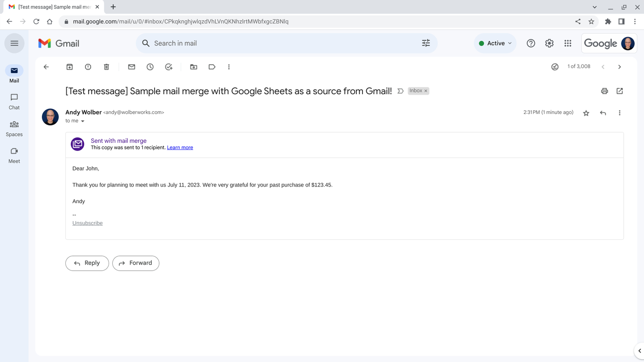
Task: Mark the message as unread
Action: (x=131, y=67)
